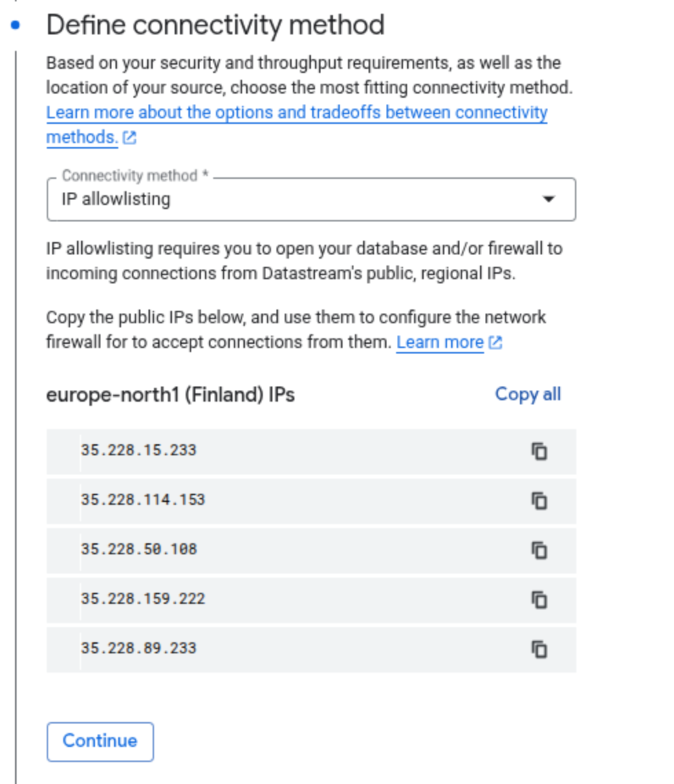The image size is (674, 784).
Task: Open the 'IP allowlisting' selection field
Action: (x=311, y=199)
